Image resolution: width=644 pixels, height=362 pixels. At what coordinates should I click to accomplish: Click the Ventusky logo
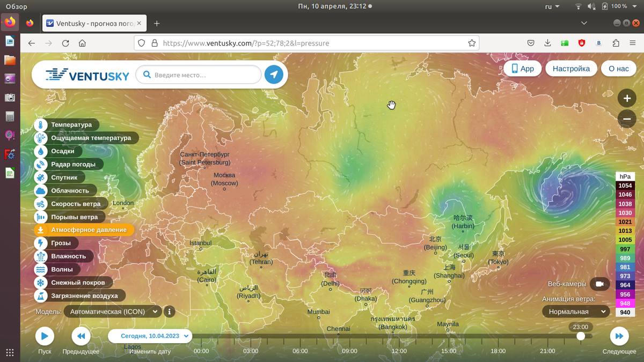[86, 75]
